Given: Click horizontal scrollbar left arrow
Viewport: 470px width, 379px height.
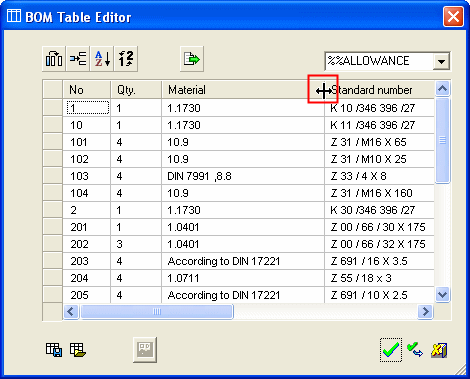Looking at the screenshot, I should coord(71,312).
